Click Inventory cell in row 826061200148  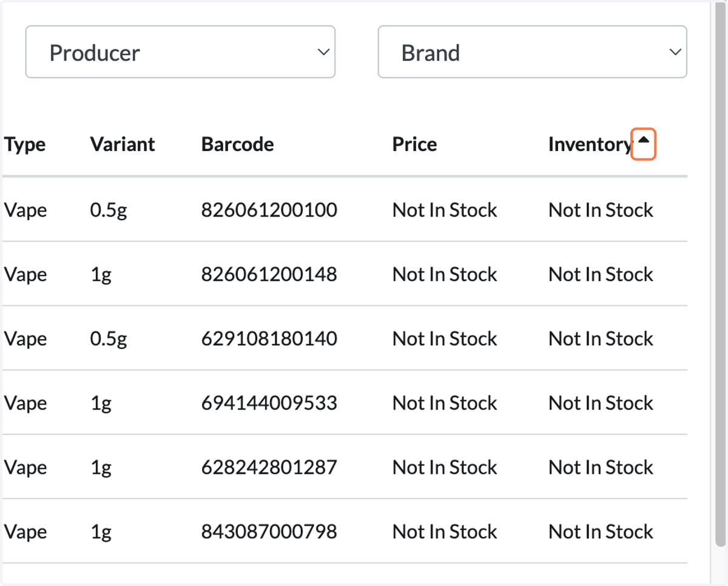click(601, 274)
